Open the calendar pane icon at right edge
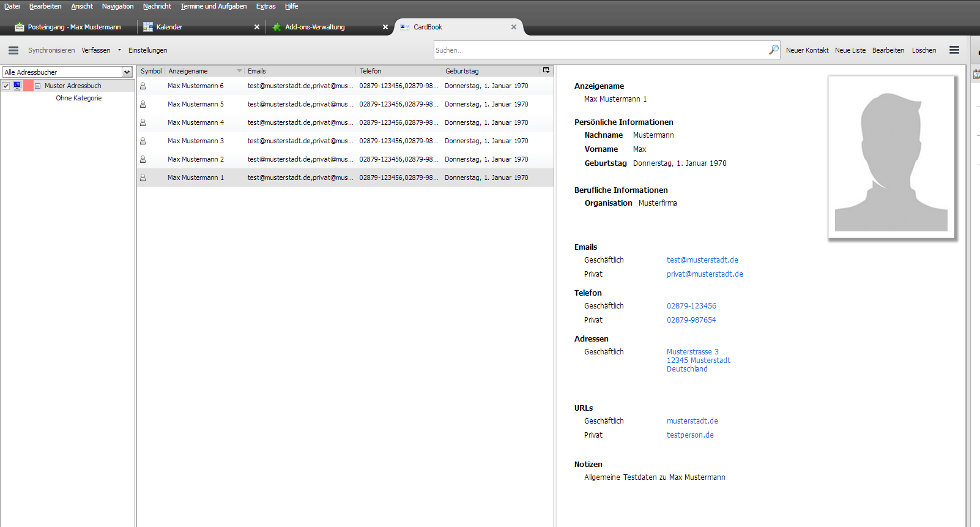This screenshot has width=980, height=527. [976, 74]
